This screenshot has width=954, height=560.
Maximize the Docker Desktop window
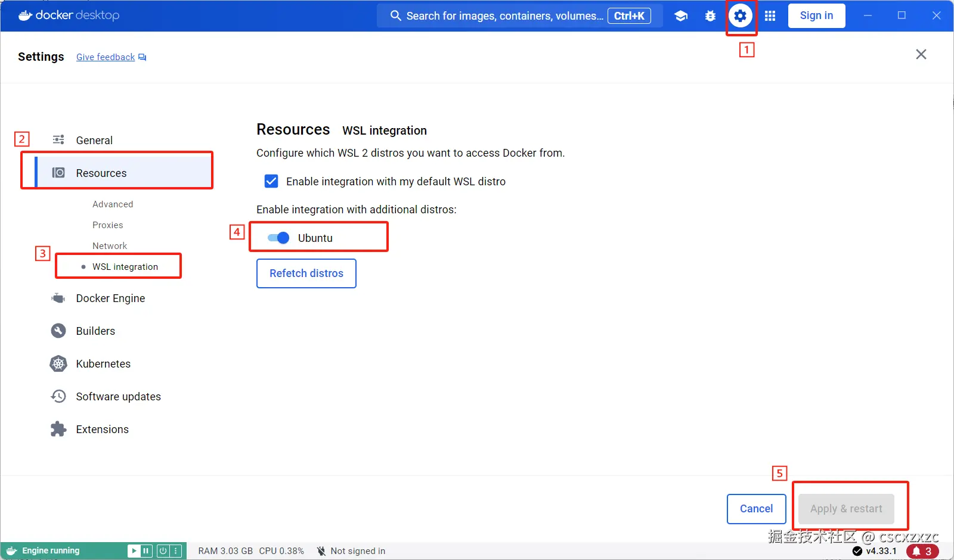[902, 15]
